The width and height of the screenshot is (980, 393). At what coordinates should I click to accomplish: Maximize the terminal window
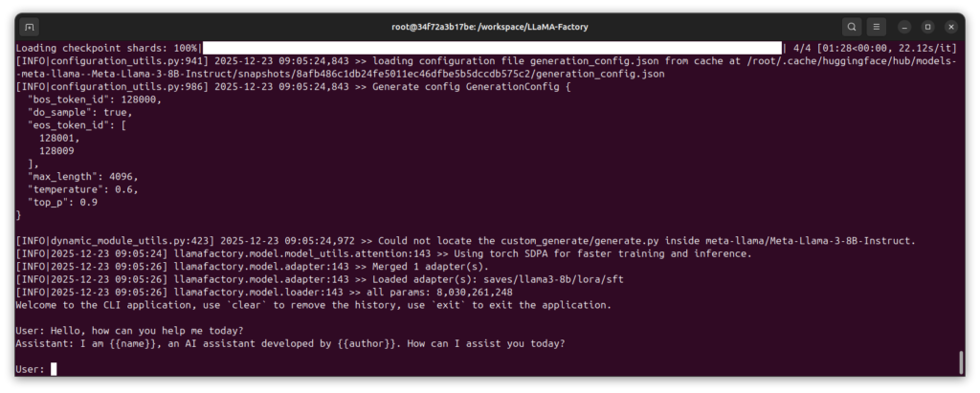[927, 27]
